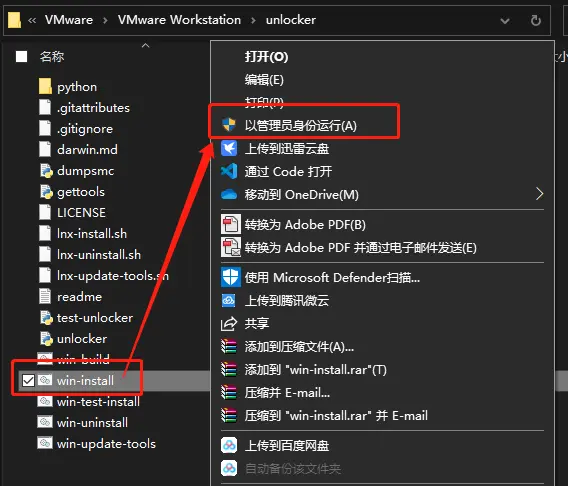Click the Adobe PDF email icon

click(x=230, y=247)
